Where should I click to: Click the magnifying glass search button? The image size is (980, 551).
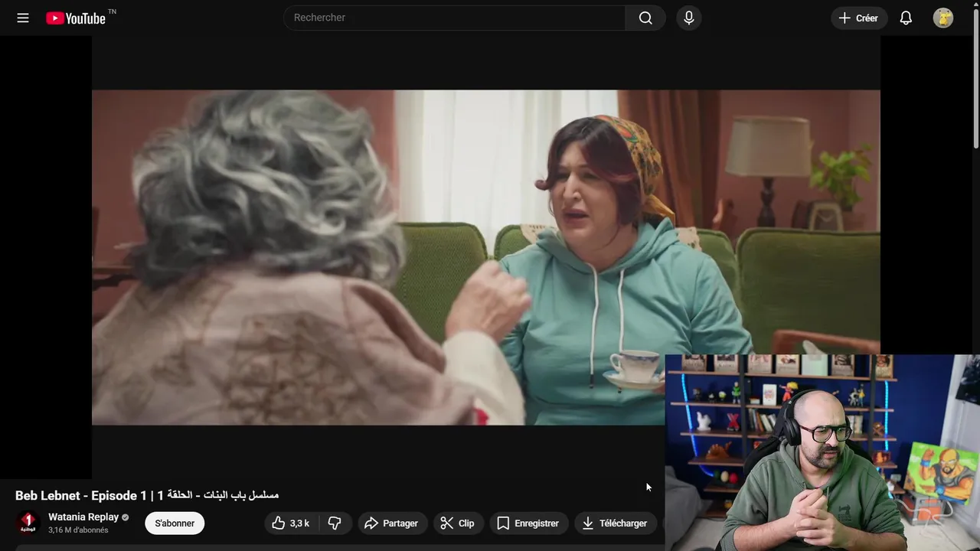pyautogui.click(x=645, y=18)
